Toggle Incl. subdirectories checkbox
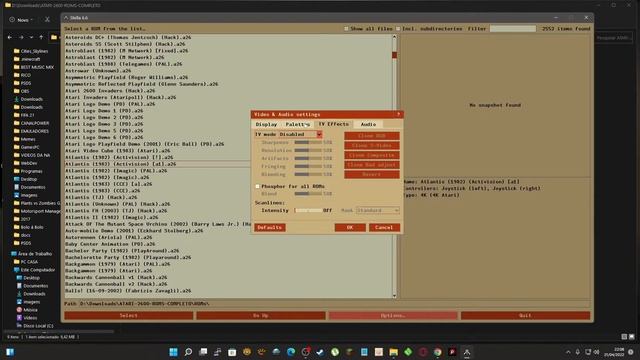The height and width of the screenshot is (360, 640). 398,29
